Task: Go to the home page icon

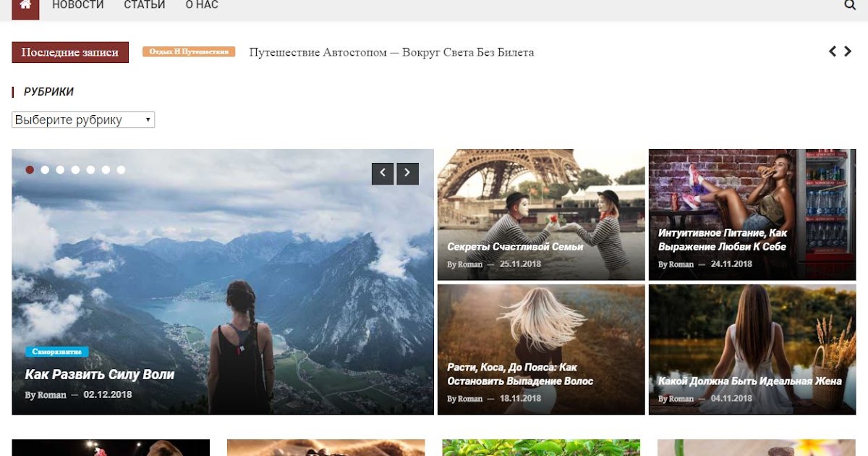Action: [x=25, y=5]
